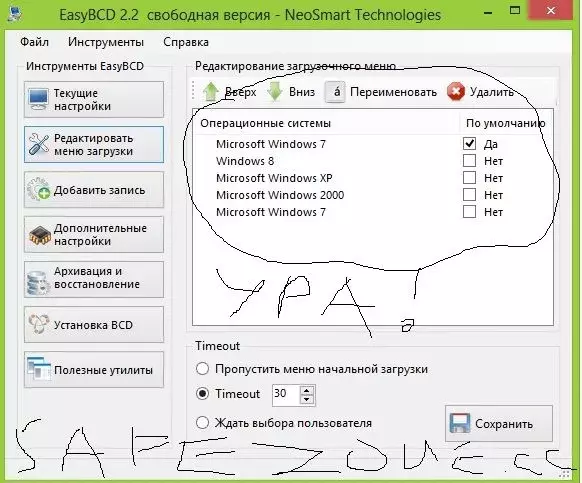
Task: Increase timeout with the up spinner arrow
Action: tap(307, 390)
